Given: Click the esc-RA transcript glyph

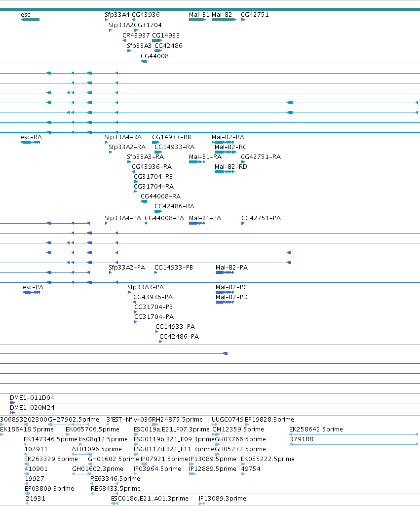Looking at the screenshot, I should (30, 142).
